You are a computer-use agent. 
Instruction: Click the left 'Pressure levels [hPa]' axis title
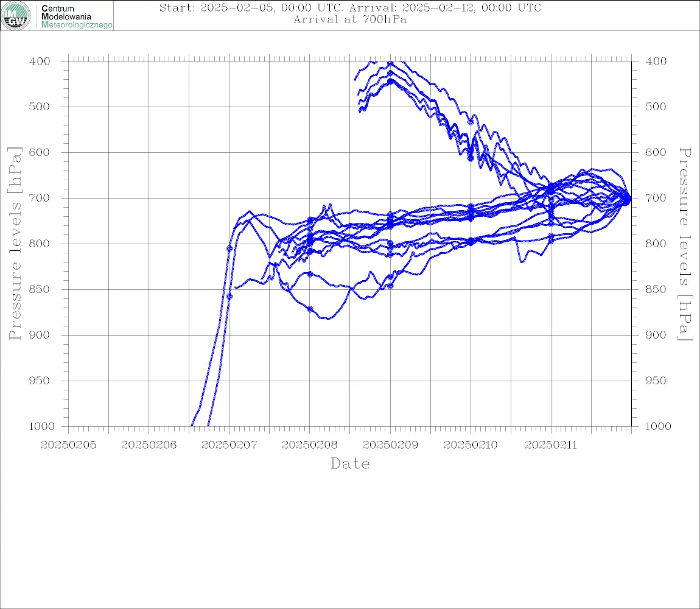(x=15, y=244)
